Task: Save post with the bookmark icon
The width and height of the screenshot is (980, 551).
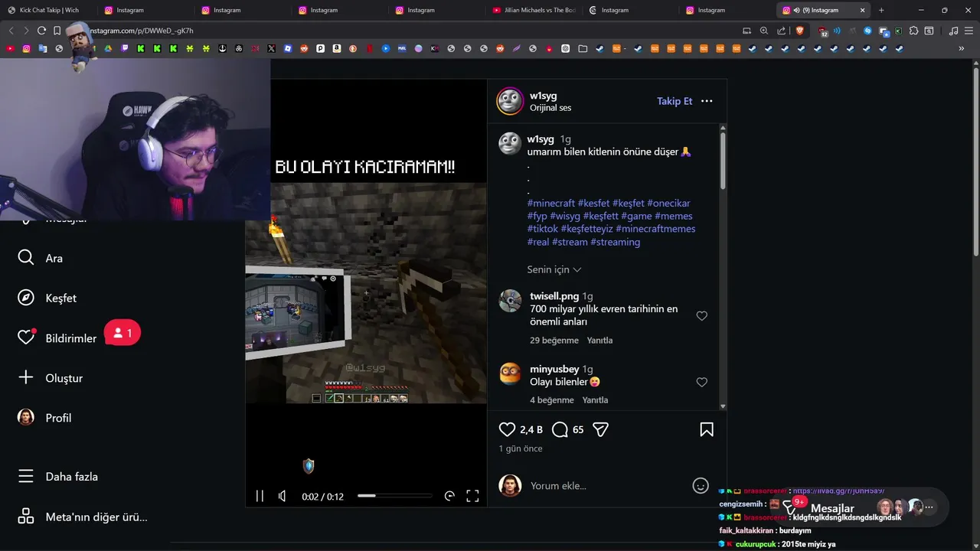Action: point(707,429)
